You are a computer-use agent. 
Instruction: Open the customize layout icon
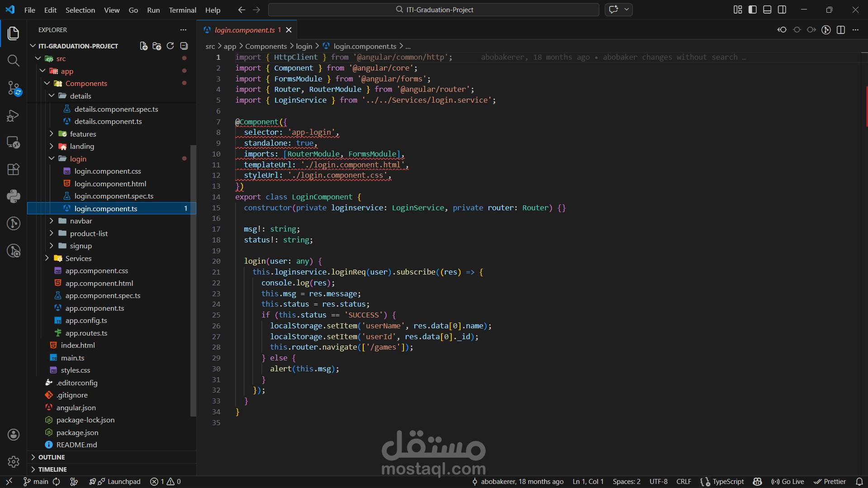point(738,9)
